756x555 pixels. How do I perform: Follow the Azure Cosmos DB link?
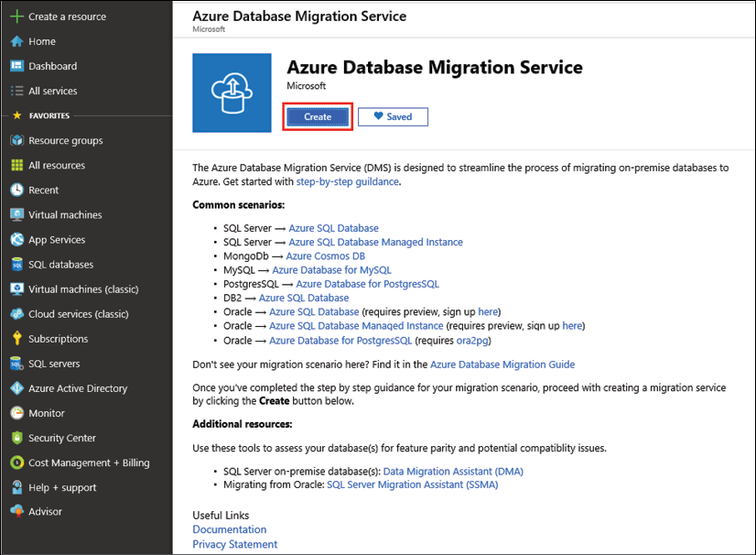pyautogui.click(x=326, y=256)
